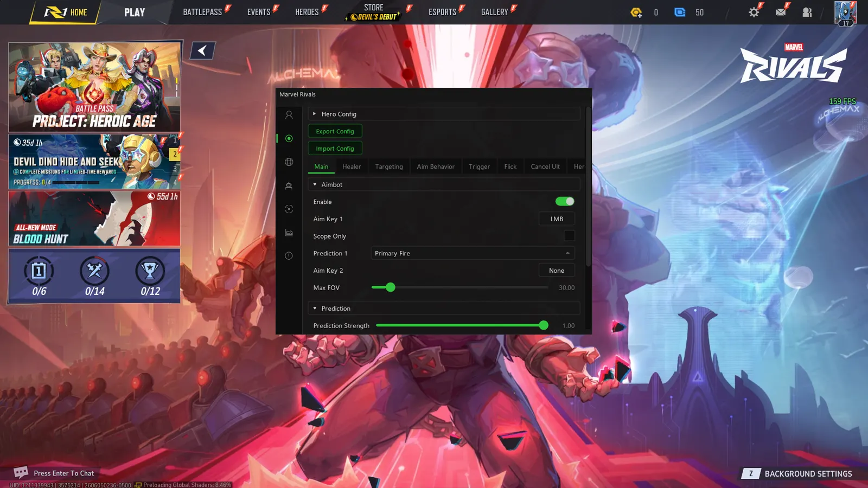Open the profile section in the overlay sidebar
The width and height of the screenshot is (868, 488).
(x=289, y=115)
